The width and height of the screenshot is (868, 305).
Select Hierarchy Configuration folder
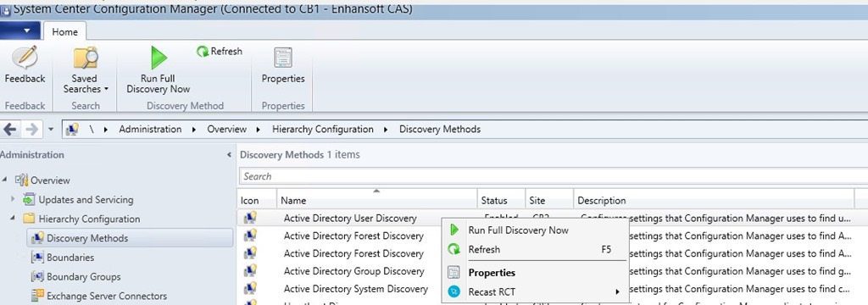point(89,219)
